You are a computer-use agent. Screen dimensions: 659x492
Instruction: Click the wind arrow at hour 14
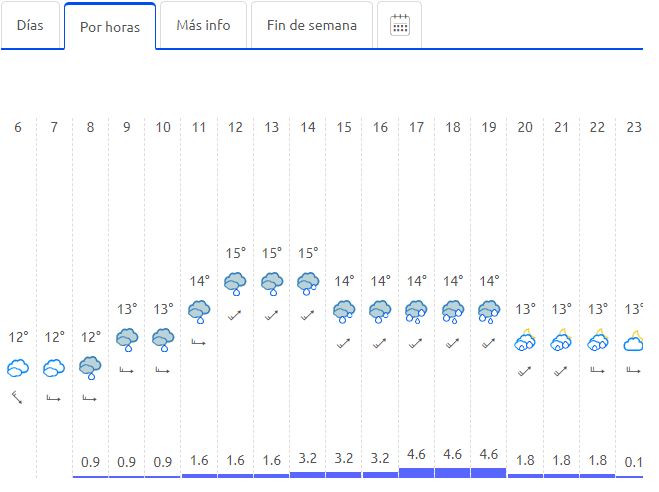click(308, 315)
